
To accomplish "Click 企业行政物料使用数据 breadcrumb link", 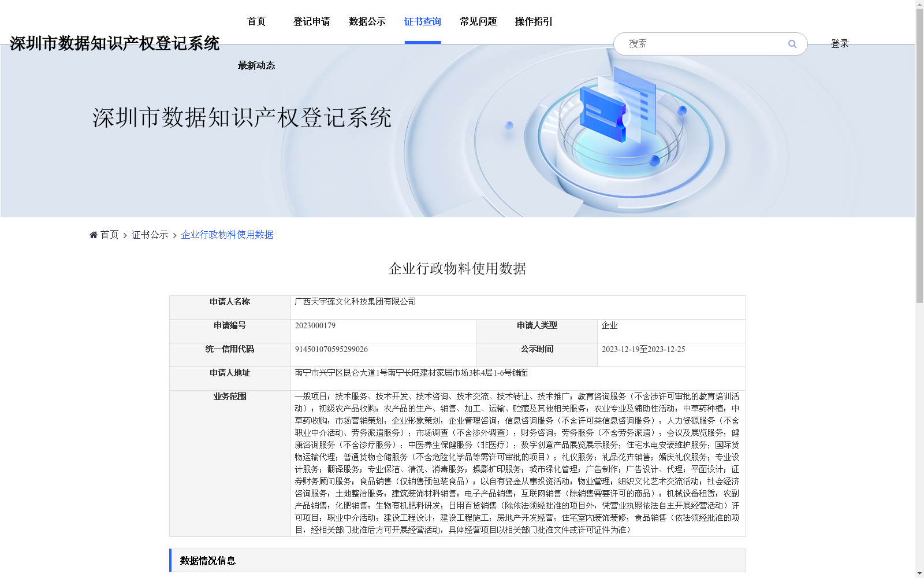I will pyautogui.click(x=227, y=235).
